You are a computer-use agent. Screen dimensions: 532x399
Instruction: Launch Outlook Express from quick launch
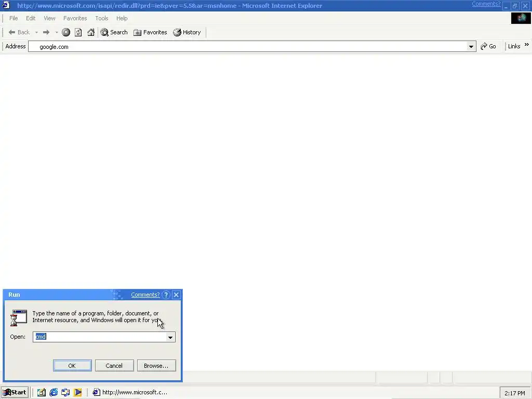[65, 393]
